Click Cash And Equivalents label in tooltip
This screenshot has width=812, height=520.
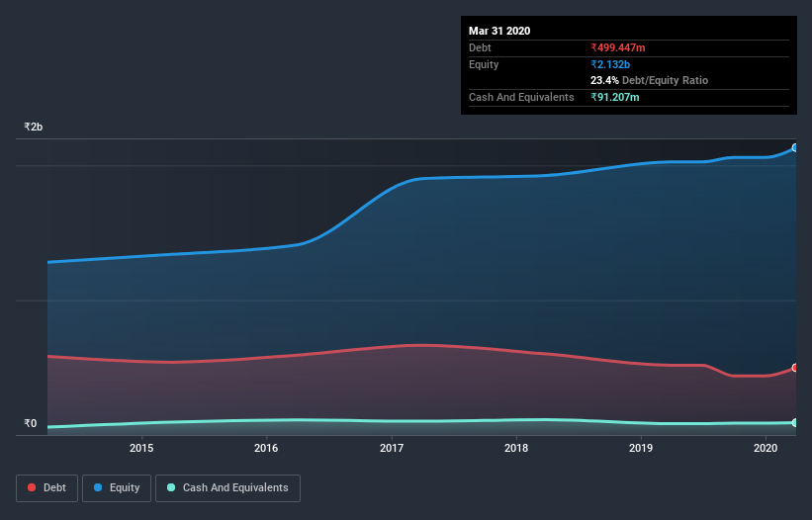[x=521, y=97]
